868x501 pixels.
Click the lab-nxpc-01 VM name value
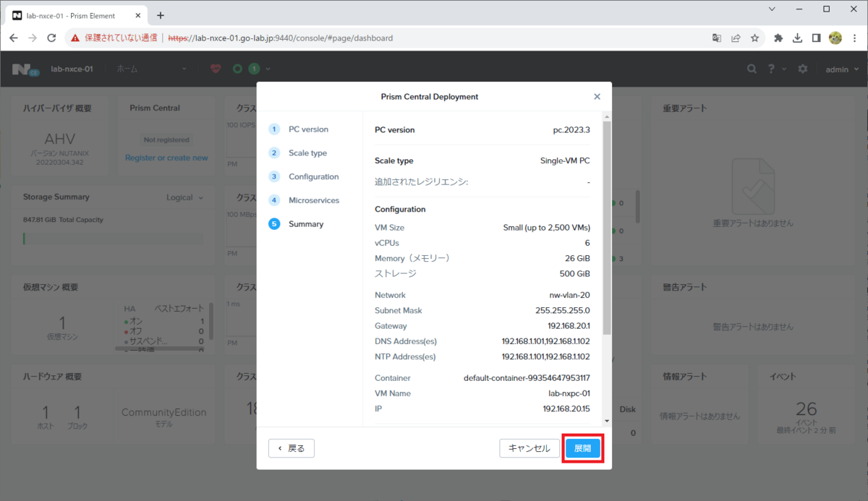(x=569, y=393)
